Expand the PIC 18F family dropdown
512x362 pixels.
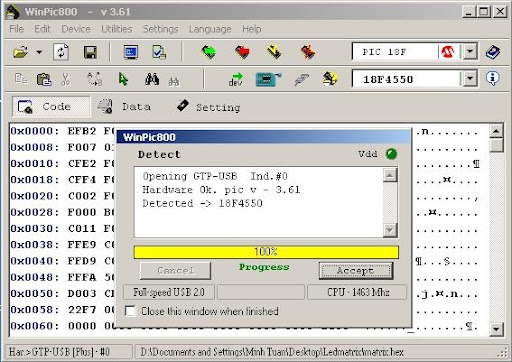click(x=470, y=52)
